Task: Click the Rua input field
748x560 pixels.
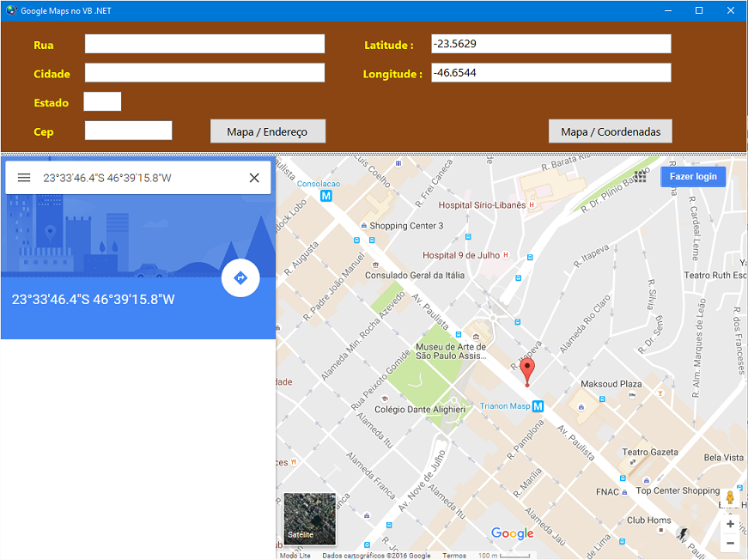Action: (x=204, y=44)
